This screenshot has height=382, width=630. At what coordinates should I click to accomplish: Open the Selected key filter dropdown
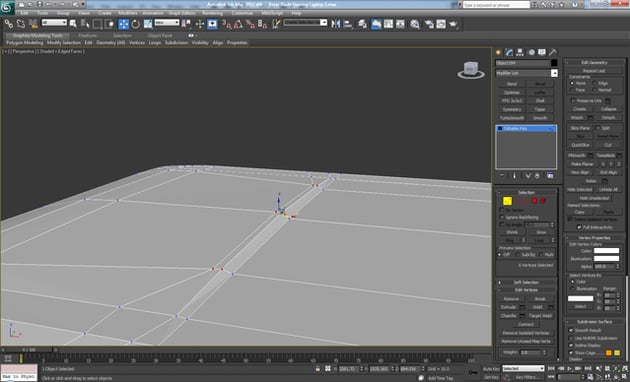coord(524,368)
